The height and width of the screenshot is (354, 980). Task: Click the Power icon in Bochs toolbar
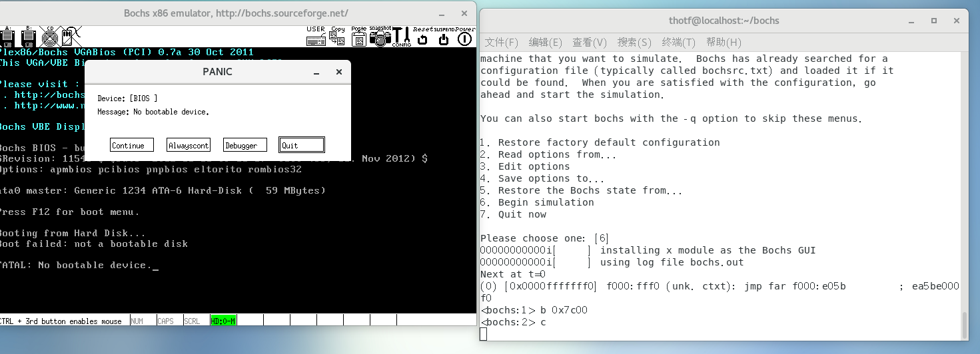point(465,36)
